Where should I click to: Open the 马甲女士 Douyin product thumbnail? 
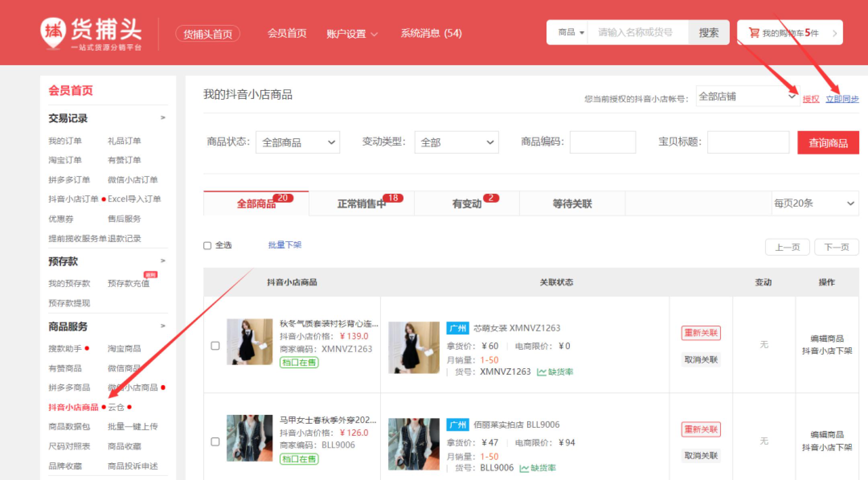[250, 438]
